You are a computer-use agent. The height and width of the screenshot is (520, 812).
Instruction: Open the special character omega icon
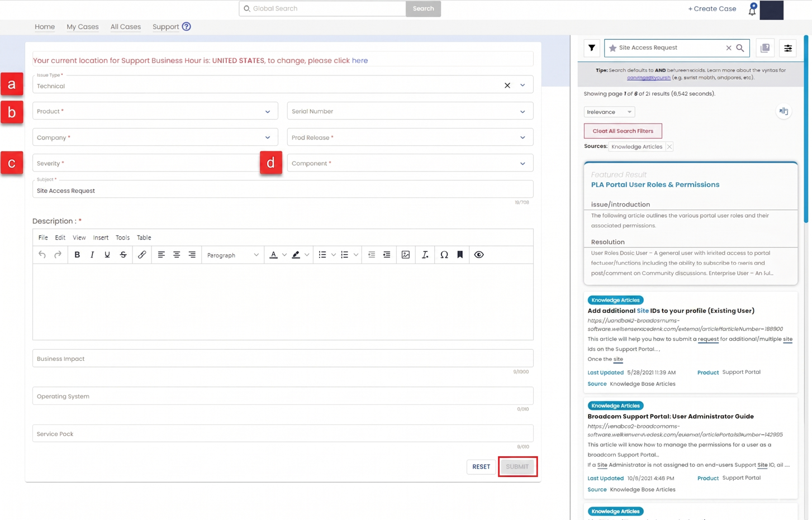[x=444, y=255]
